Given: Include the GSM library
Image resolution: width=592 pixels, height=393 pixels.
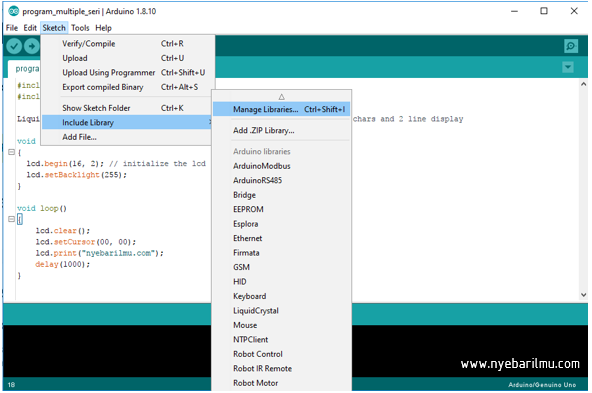Looking at the screenshot, I should [x=282, y=267].
